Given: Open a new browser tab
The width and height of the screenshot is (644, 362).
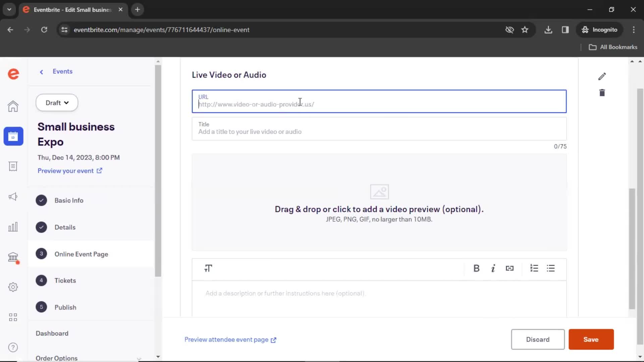Looking at the screenshot, I should (138, 9).
